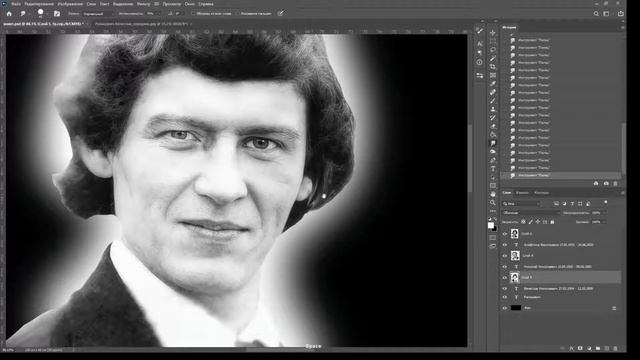Select the Lasso tool
Image resolution: width=640 pixels, height=360 pixels.
click(493, 50)
